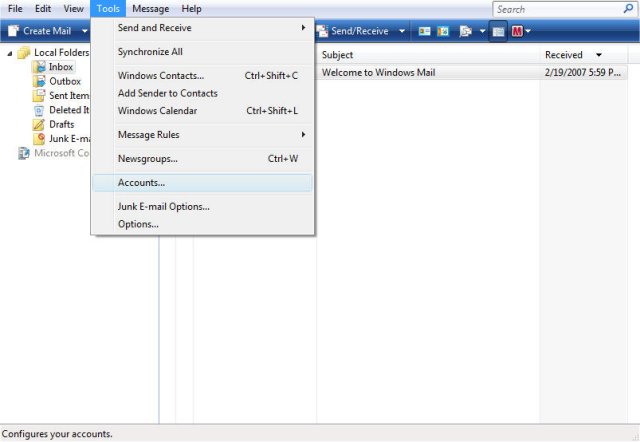This screenshot has width=640, height=442.
Task: Collapse the Local Folders tree
Action: [x=10, y=53]
